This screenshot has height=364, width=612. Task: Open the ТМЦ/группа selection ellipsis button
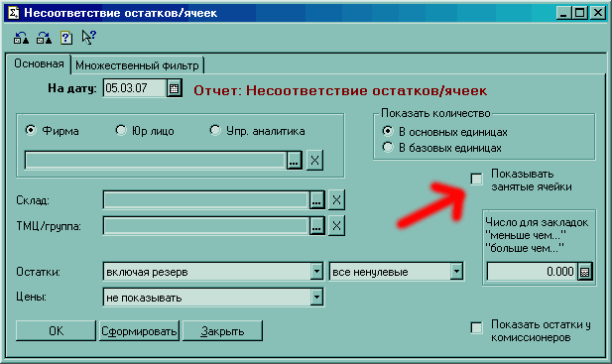[316, 226]
